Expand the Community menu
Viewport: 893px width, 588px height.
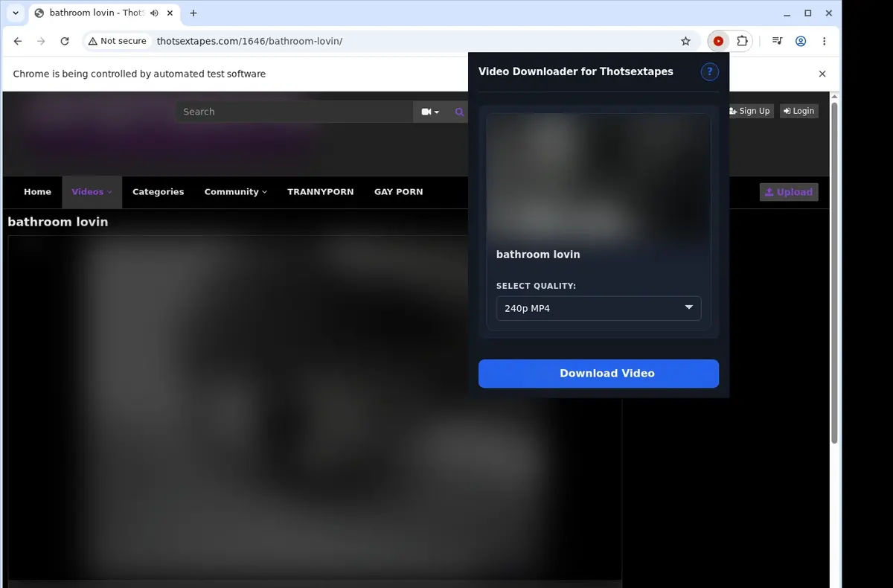[x=235, y=192]
